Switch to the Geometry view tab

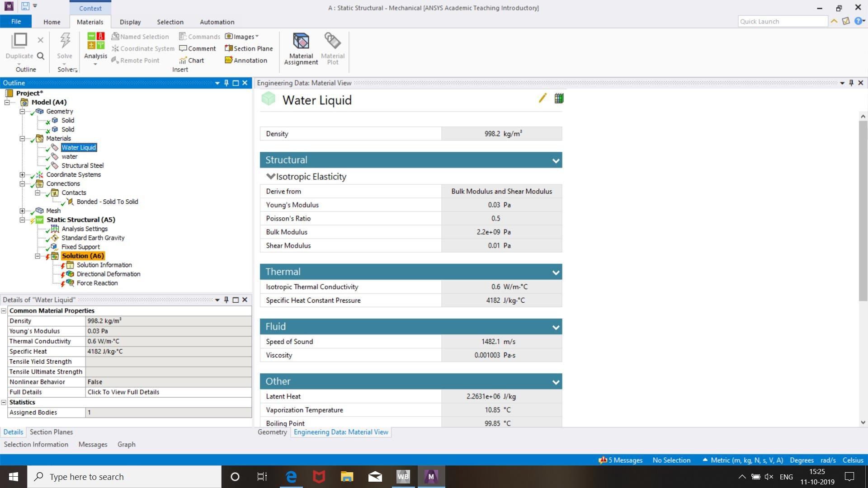pyautogui.click(x=272, y=432)
